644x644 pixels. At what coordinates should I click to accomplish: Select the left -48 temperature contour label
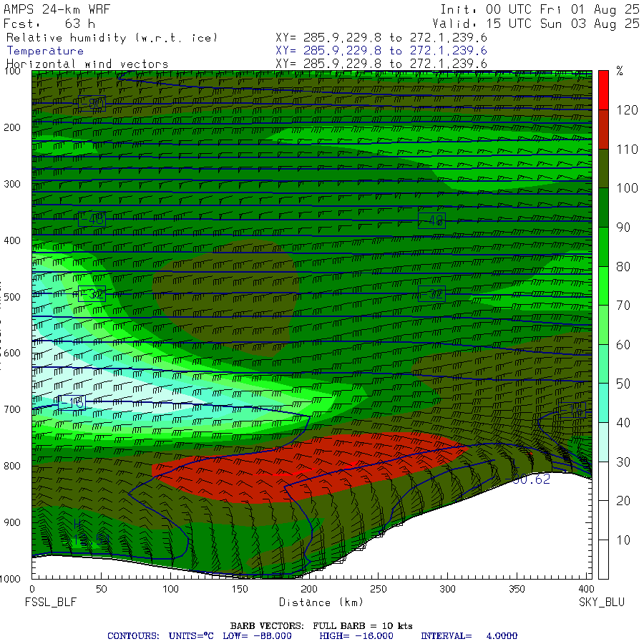(92, 220)
